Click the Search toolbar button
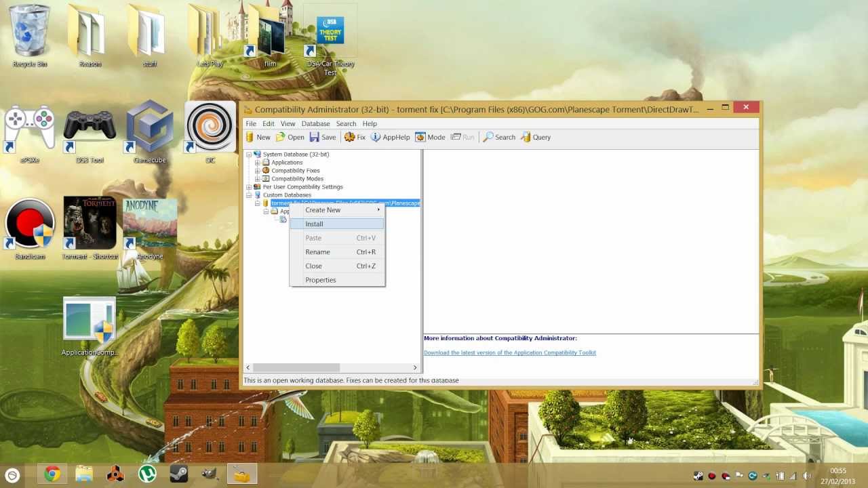 click(499, 137)
